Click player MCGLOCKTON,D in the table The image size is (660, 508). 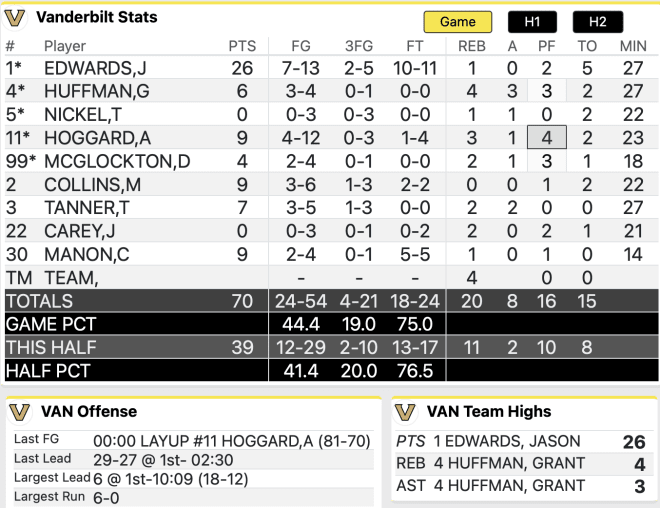[117, 162]
